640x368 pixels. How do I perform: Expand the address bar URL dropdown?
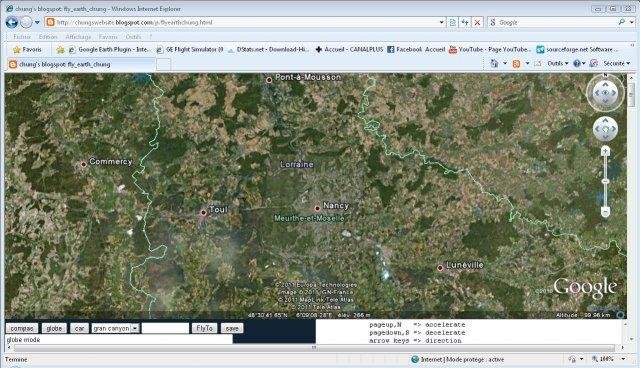442,22
